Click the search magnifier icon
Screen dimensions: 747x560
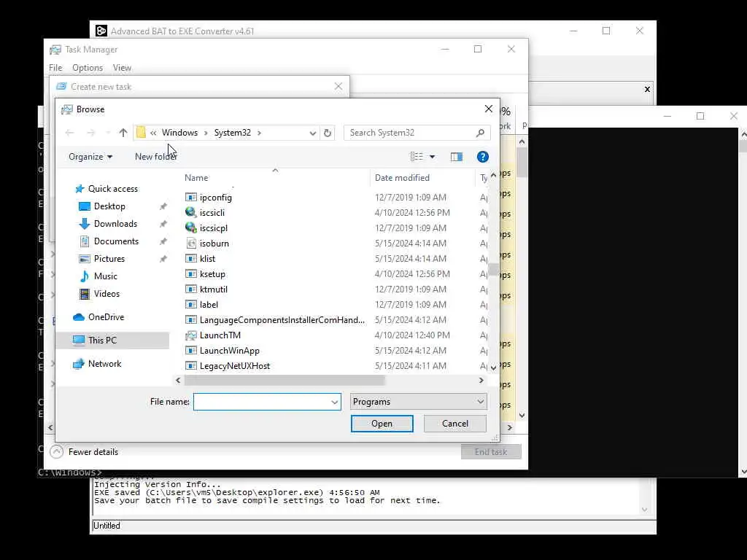tap(480, 133)
